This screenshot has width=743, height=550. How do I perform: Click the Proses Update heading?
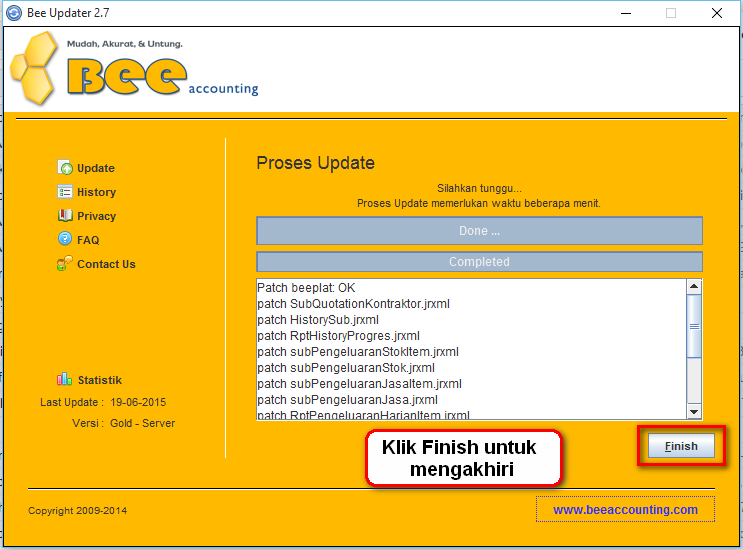click(x=316, y=163)
